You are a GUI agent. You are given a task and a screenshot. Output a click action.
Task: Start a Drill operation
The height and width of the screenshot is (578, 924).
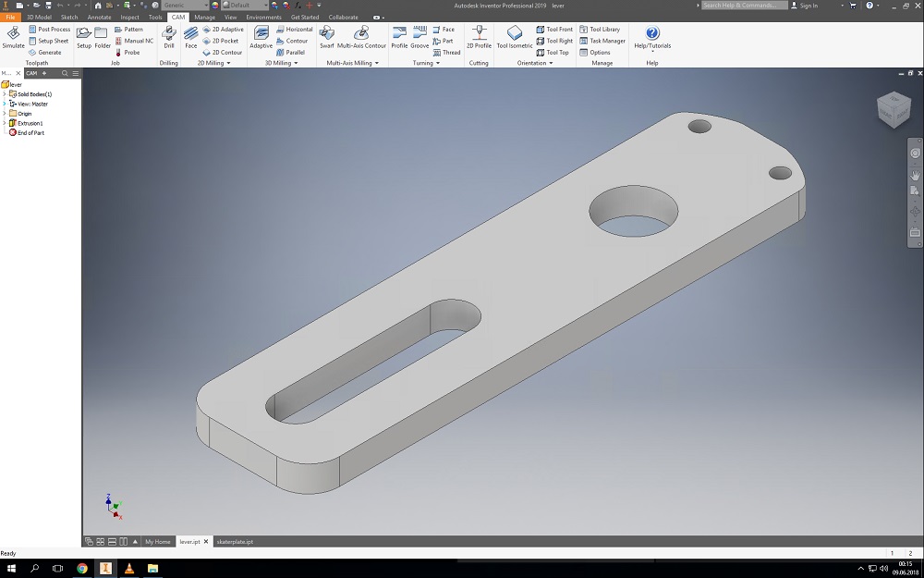[168, 37]
